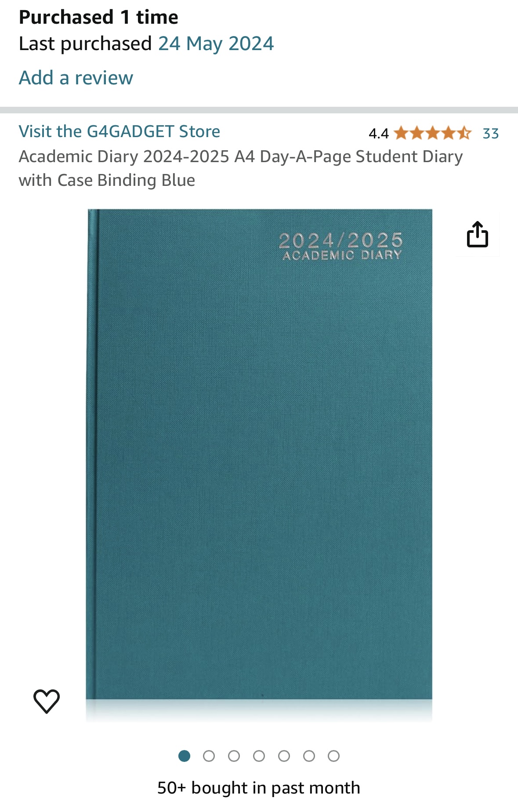The image size is (518, 812).
Task: Tap the share icon beside product image
Action: pos(477,234)
